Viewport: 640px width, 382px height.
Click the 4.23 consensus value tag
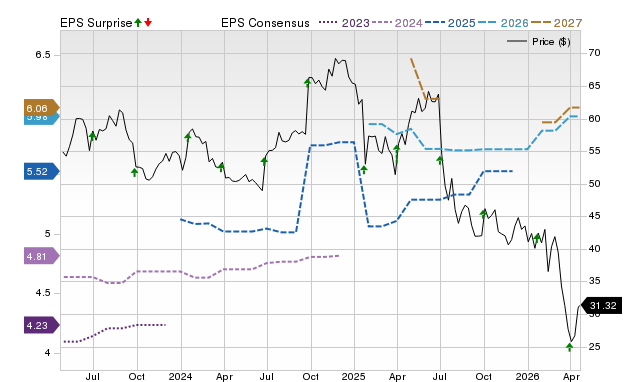[42, 325]
